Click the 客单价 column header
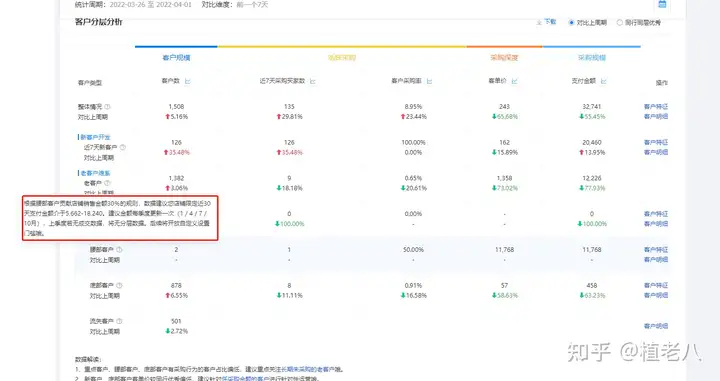The image size is (720, 381). pyautogui.click(x=497, y=81)
